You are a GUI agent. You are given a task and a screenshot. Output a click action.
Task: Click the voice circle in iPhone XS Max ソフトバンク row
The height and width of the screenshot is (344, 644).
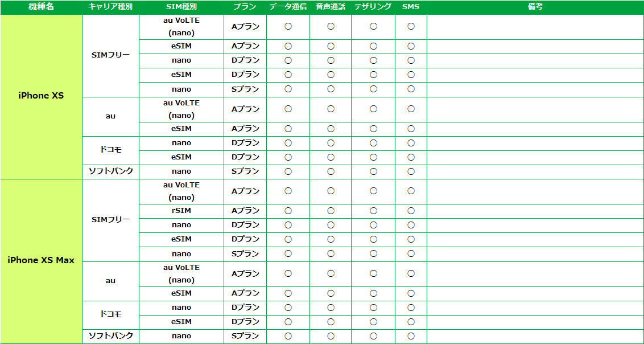331,336
